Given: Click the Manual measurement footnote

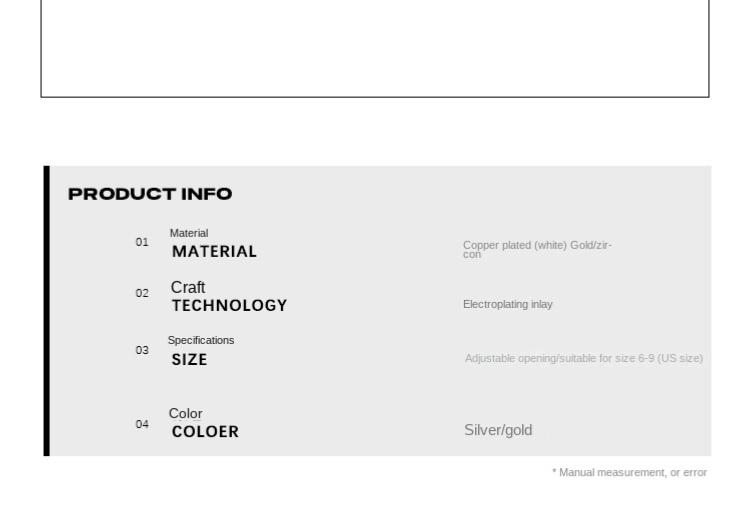Looking at the screenshot, I should point(629,473).
